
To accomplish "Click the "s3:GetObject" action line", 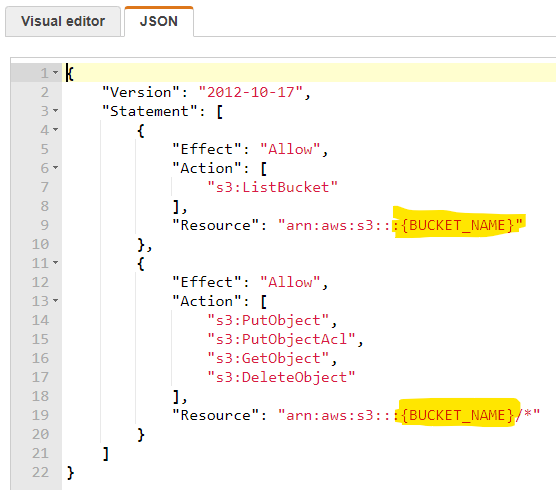I will 268,358.
